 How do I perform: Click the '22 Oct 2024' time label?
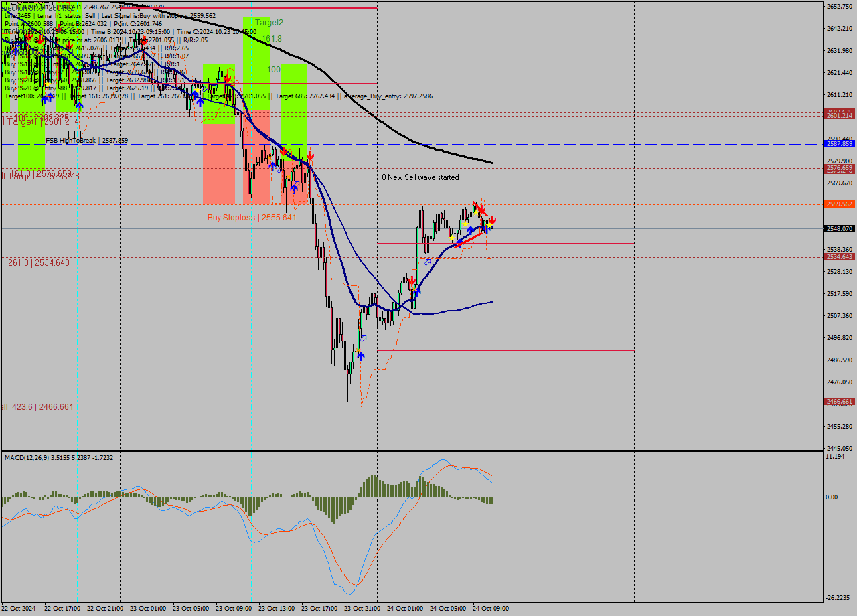[19, 608]
